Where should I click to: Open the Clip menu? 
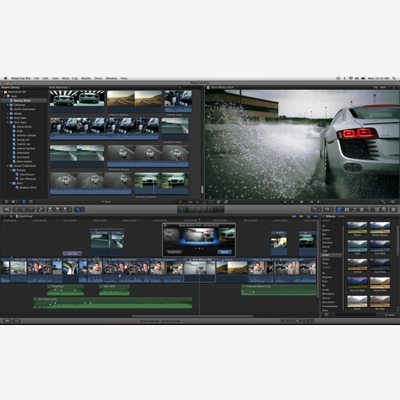(75, 78)
